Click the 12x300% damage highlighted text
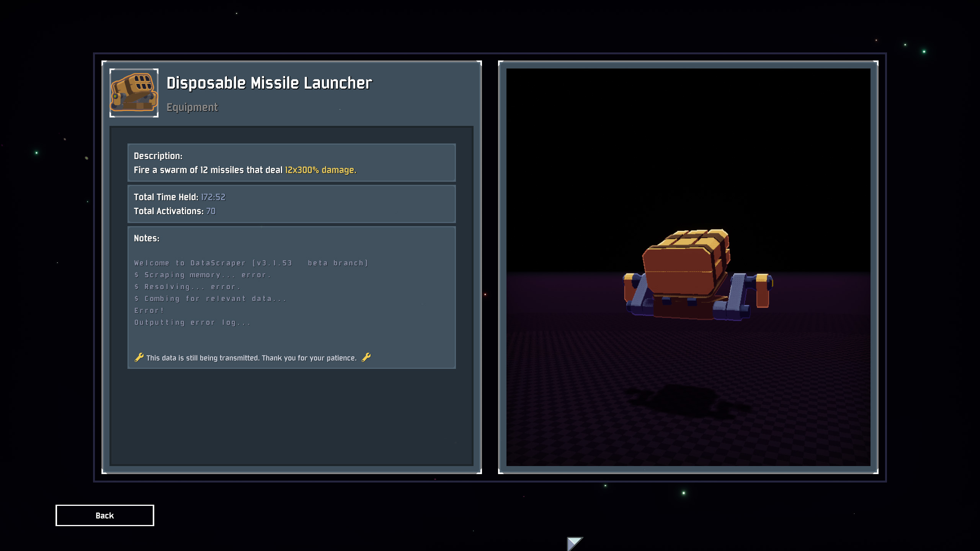This screenshot has height=551, width=980. tap(320, 170)
